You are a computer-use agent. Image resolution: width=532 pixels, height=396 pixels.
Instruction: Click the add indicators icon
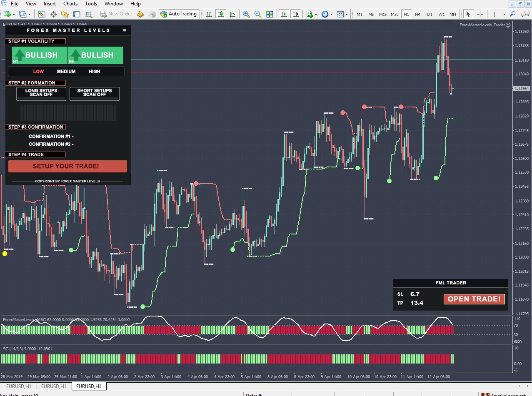[310, 14]
